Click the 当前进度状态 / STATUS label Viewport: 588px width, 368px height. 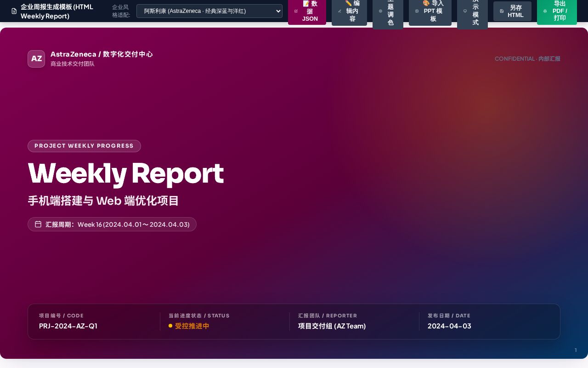click(x=199, y=316)
